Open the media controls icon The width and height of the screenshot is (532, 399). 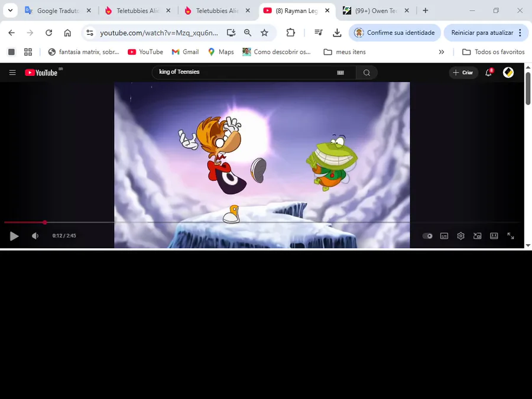[318, 33]
